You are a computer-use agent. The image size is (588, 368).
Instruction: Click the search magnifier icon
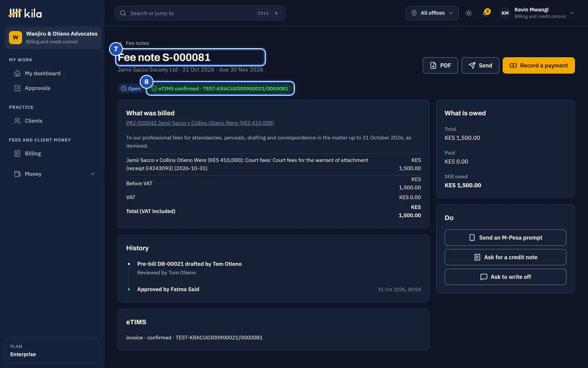click(x=123, y=13)
